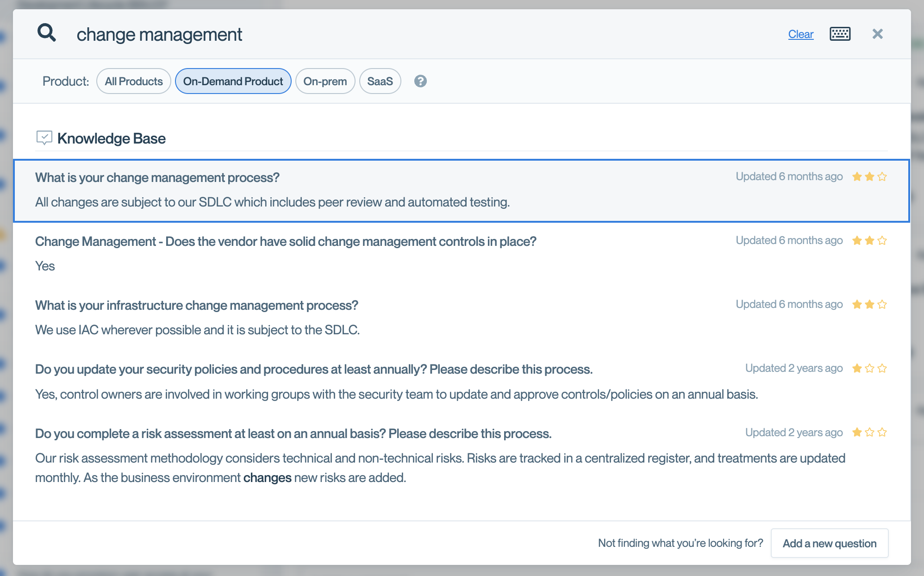Open the infrastructure change management process result
Screen dimensions: 924x576
pyautogui.click(x=197, y=306)
